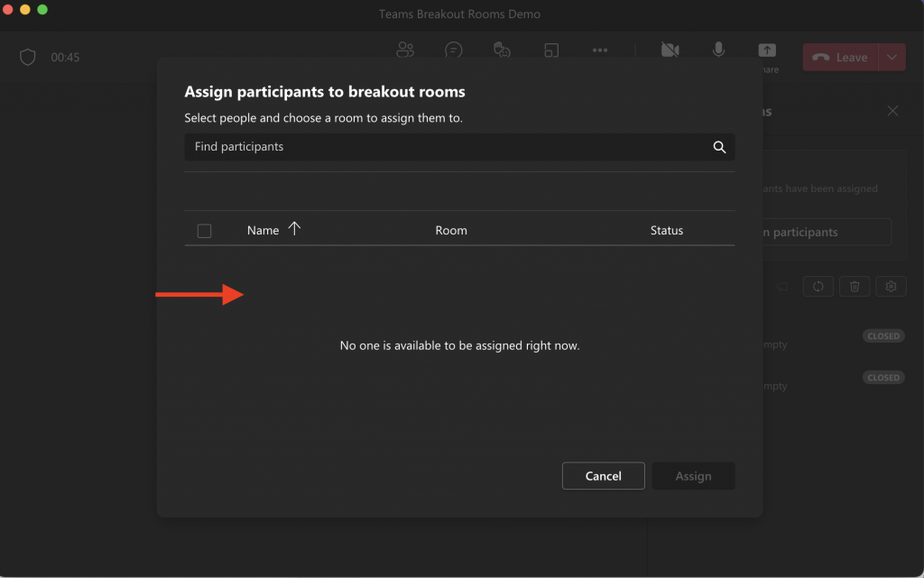Expand the Leave options dropdown arrow
Image resolution: width=924 pixels, height=578 pixels.
tap(892, 58)
